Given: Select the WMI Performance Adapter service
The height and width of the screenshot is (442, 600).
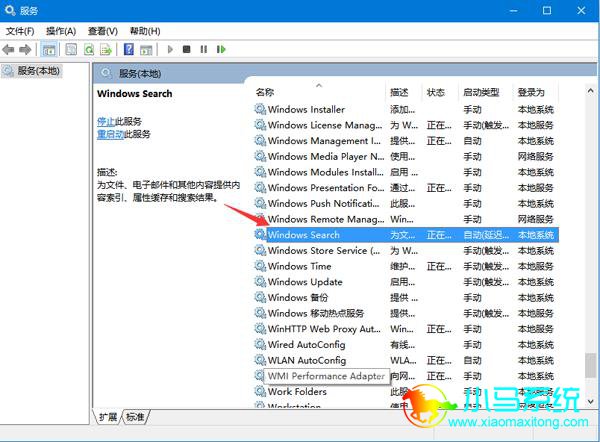Looking at the screenshot, I should pos(404,376).
